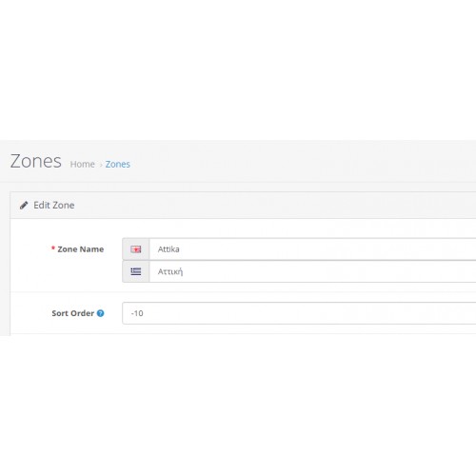The image size is (476, 476).
Task: Open the Zones breadcrumb link
Action: coord(118,165)
